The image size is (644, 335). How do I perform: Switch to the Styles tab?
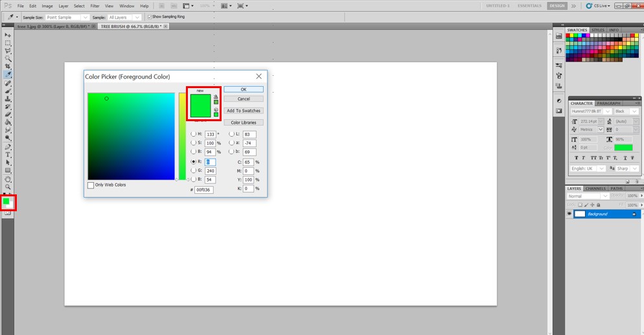[598, 30]
